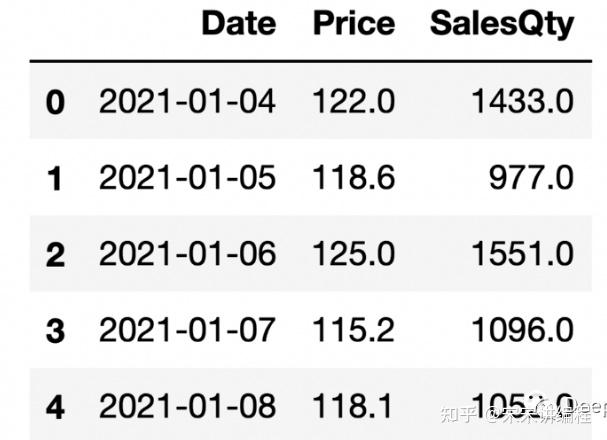Click the date cell 2021-01-05
Image resolution: width=607 pixels, height=440 pixels.
(187, 177)
